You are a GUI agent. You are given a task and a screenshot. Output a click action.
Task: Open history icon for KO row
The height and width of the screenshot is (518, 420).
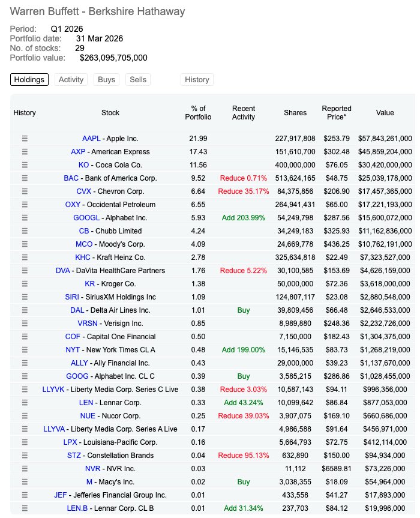click(25, 165)
